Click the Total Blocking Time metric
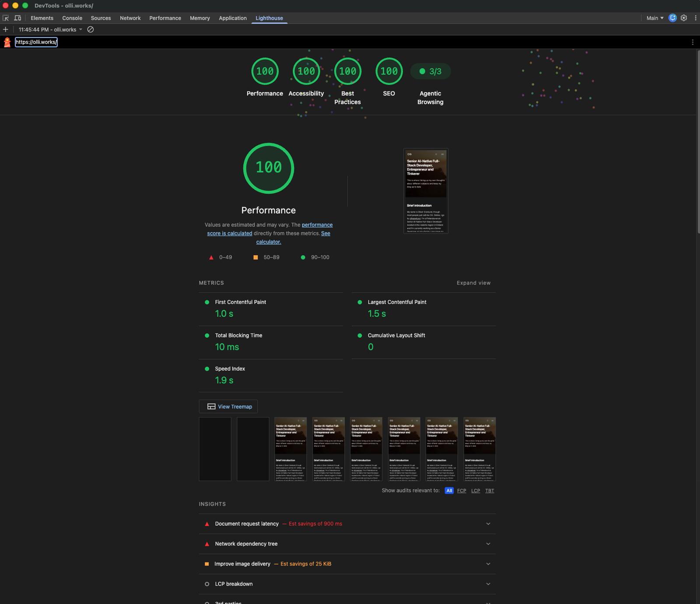Viewport: 700px width, 604px height. click(271, 342)
